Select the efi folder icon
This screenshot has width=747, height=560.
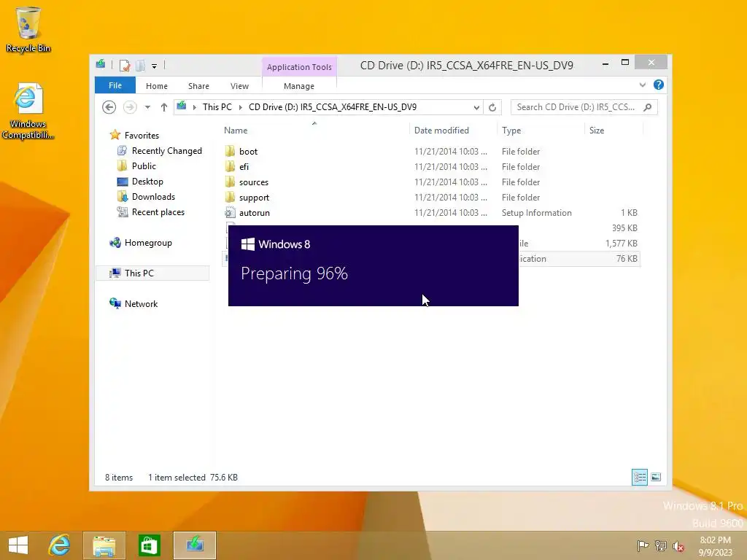(x=230, y=167)
